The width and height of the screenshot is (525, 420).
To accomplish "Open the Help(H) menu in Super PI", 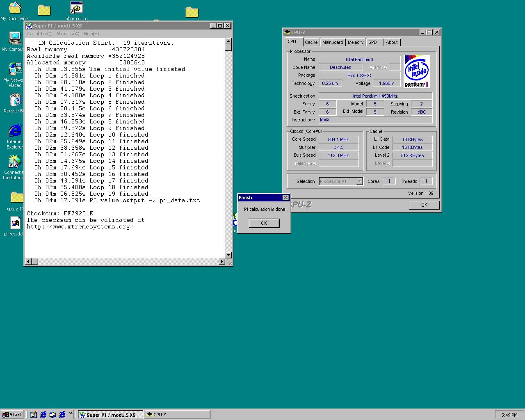I will 91,34.
